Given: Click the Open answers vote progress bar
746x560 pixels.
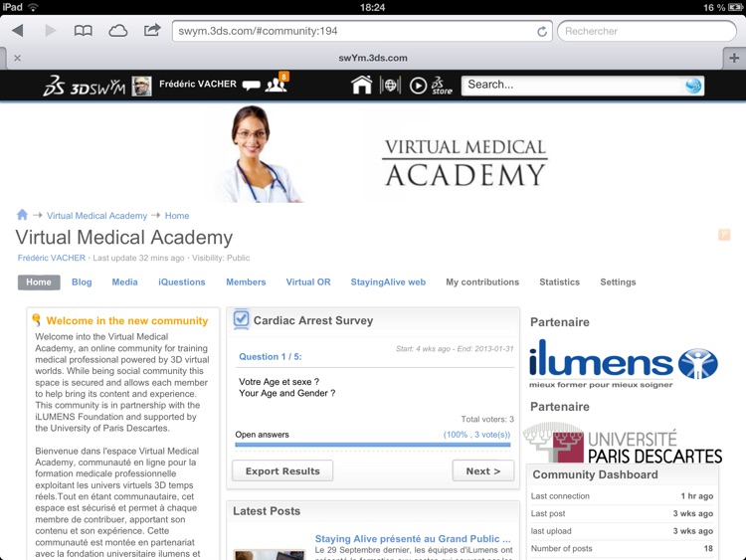Looking at the screenshot, I should point(373,445).
